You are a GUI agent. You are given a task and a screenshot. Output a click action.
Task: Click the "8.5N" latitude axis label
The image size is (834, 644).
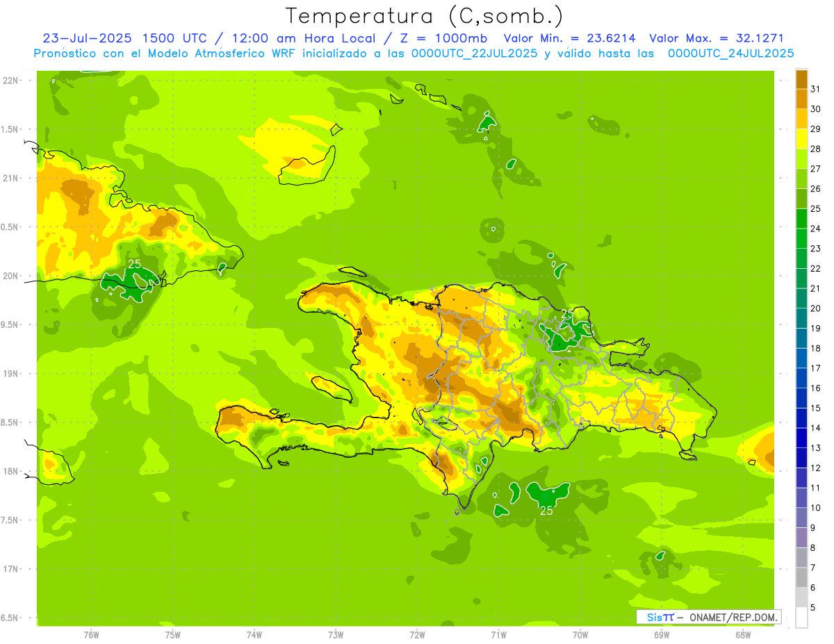(10, 422)
